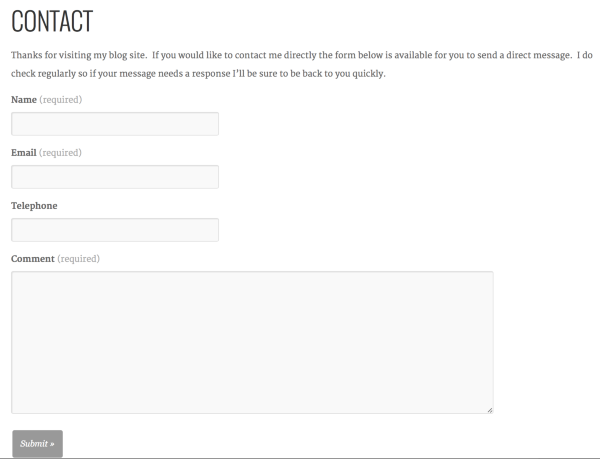Click the word "Thanks" in intro text
This screenshot has width=600, height=459.
(27, 55)
